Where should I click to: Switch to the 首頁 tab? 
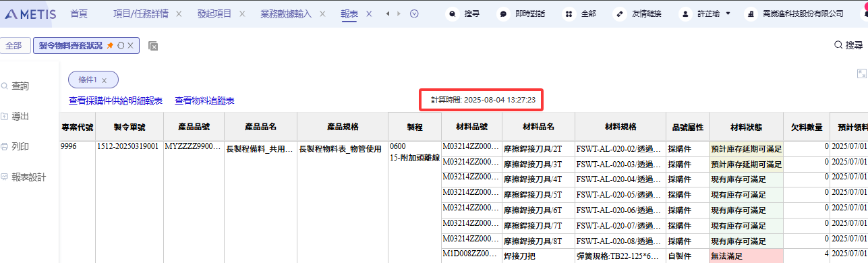click(79, 13)
